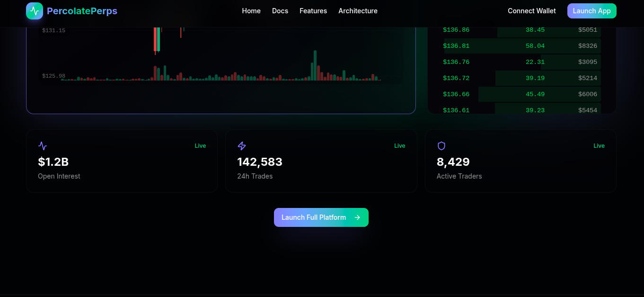This screenshot has width=644, height=297.
Task: Open the Home nav item
Action: coord(251,11)
